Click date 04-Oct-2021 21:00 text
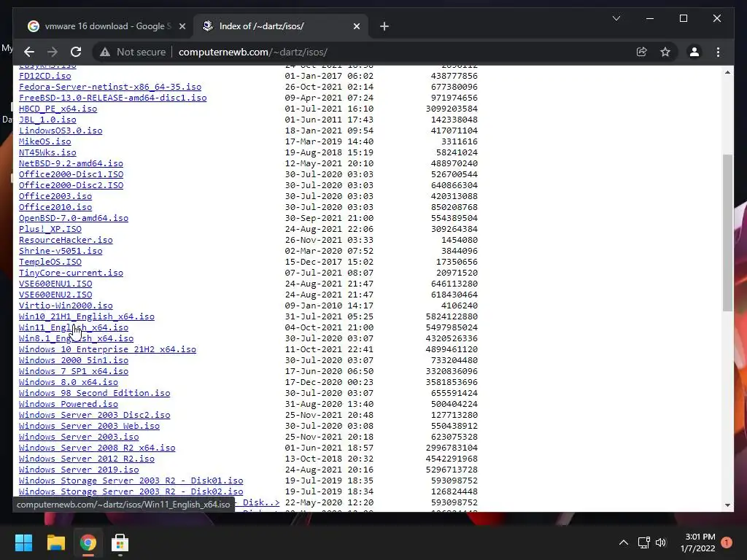Screen dimensions: 747x560 (x=329, y=327)
